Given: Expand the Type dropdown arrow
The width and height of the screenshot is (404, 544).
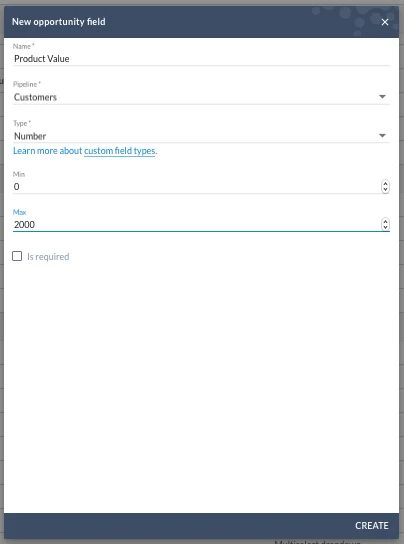Looking at the screenshot, I should (382, 136).
